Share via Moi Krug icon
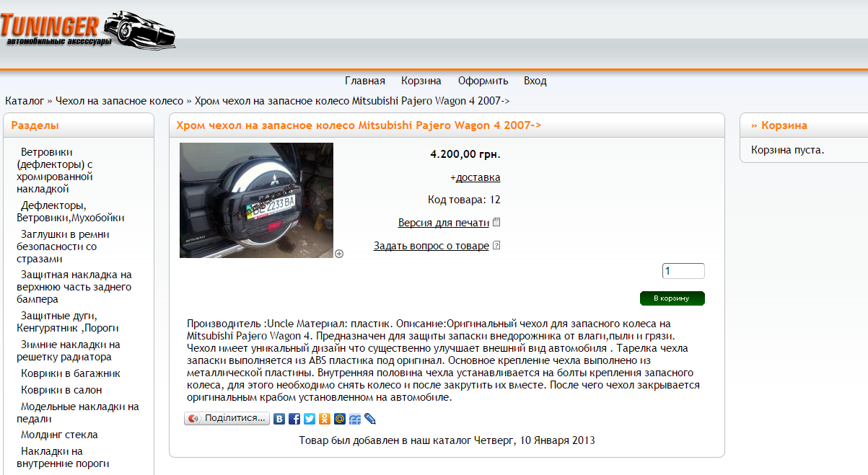The height and width of the screenshot is (475, 868). tap(355, 419)
